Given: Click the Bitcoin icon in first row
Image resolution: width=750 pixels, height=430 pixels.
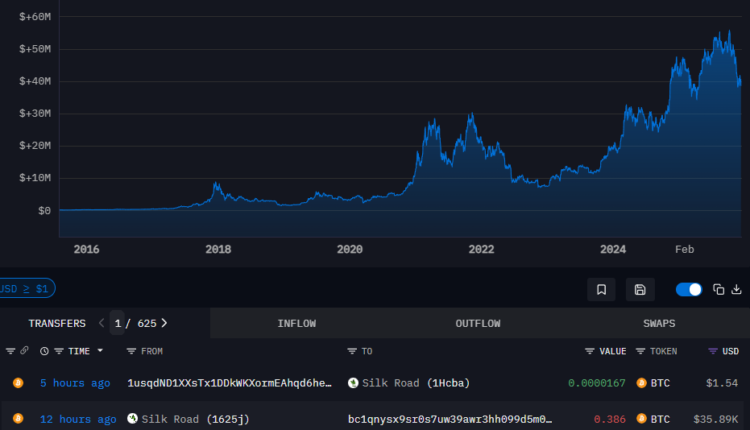Looking at the screenshot, I should point(17,383).
